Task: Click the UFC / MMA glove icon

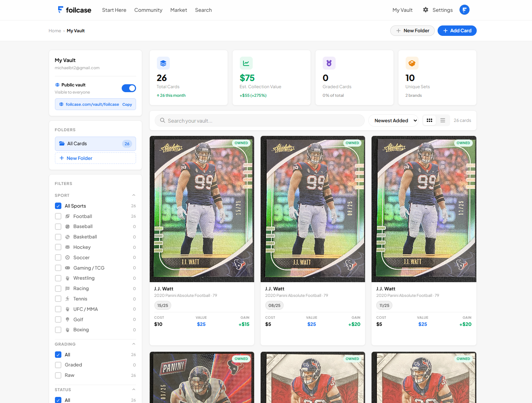Action: coord(67,309)
